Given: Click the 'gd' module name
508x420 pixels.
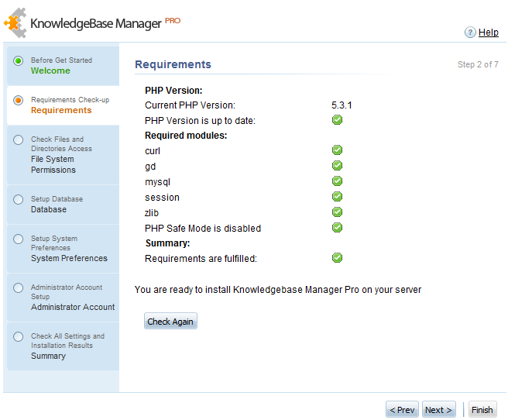Looking at the screenshot, I should [150, 167].
